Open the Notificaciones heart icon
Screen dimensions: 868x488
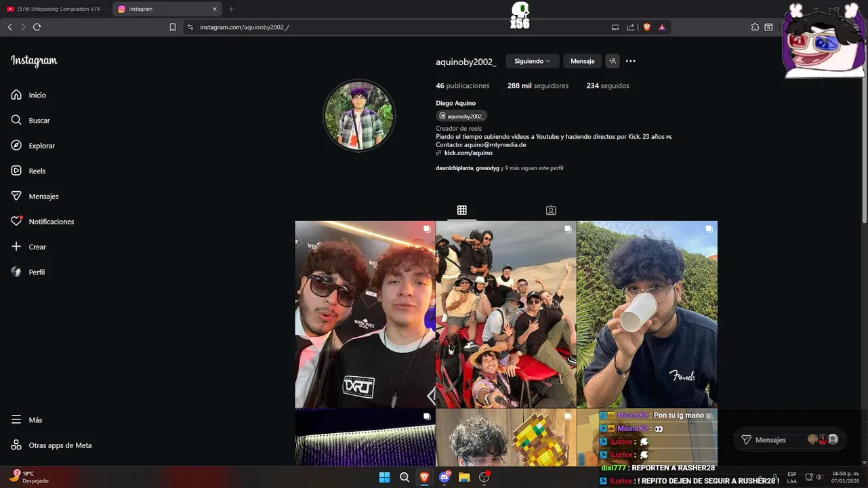click(16, 222)
